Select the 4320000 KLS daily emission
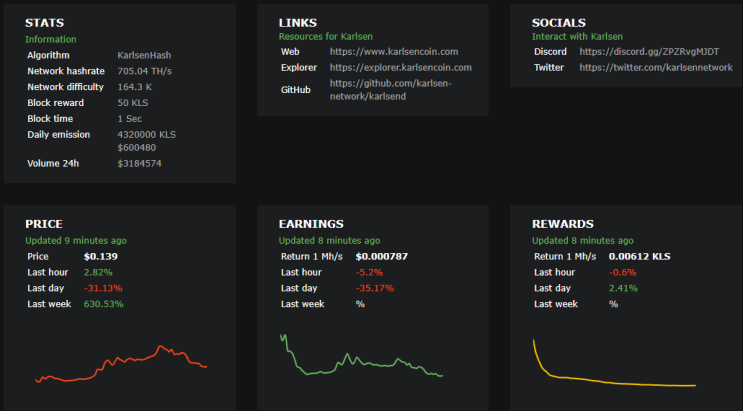This screenshot has width=743, height=411. click(x=146, y=135)
